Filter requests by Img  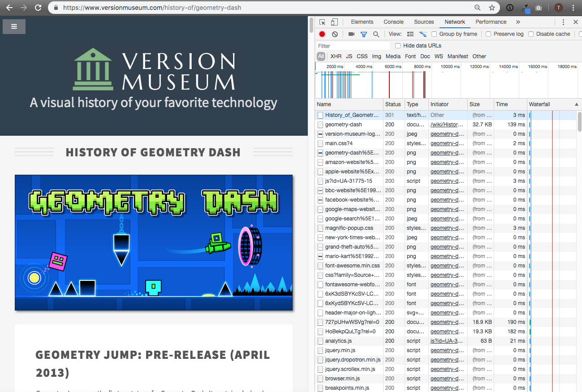377,56
